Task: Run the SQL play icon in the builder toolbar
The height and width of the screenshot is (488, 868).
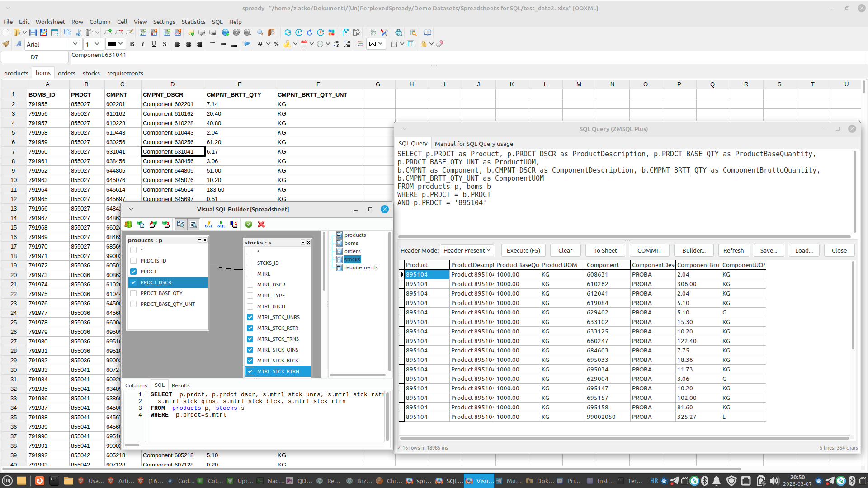Action: pos(221,224)
